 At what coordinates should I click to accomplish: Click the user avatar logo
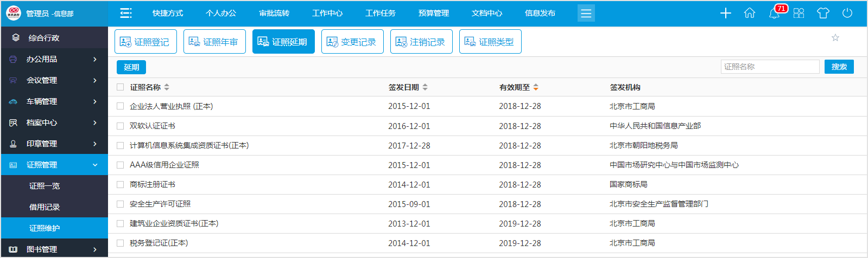tap(13, 13)
